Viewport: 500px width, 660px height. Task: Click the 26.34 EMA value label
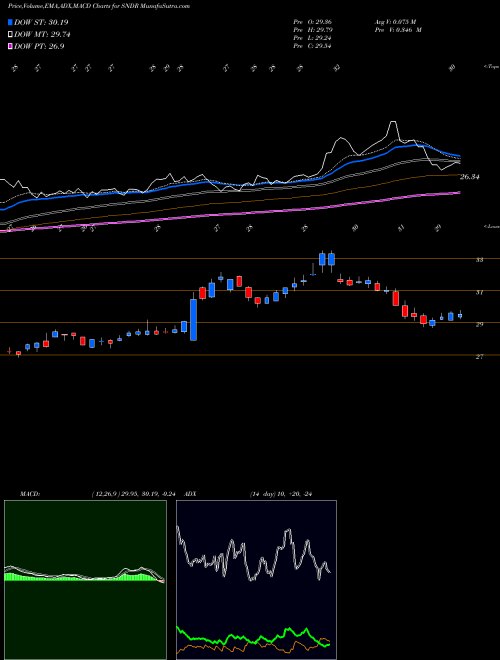coord(470,177)
